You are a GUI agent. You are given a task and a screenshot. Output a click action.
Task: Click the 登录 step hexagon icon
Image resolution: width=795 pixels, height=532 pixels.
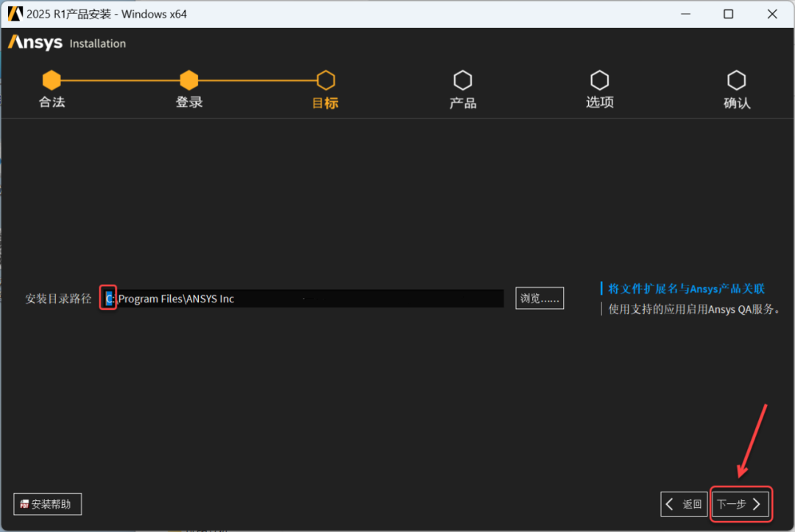pyautogui.click(x=188, y=80)
